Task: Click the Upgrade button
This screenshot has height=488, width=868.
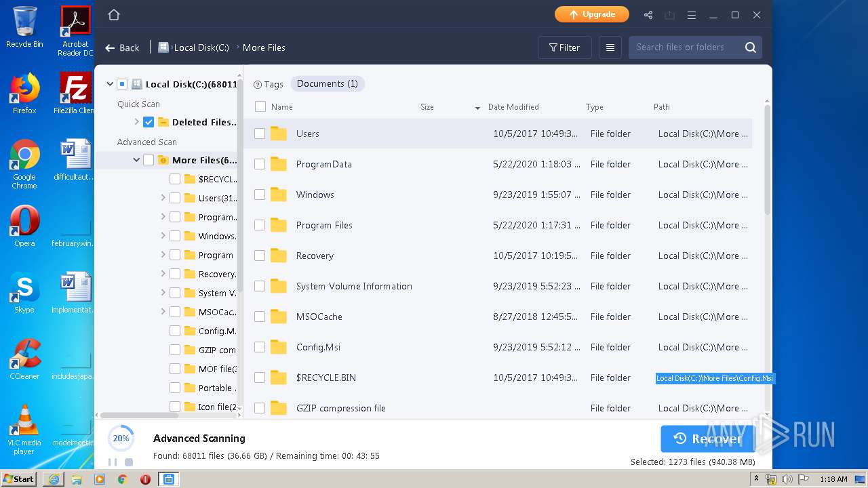Action: pos(592,14)
